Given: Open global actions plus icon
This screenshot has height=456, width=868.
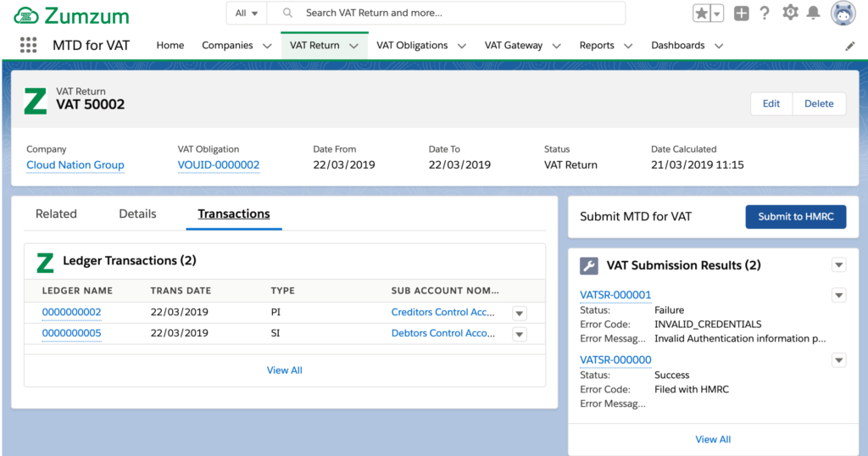Looking at the screenshot, I should (x=741, y=14).
